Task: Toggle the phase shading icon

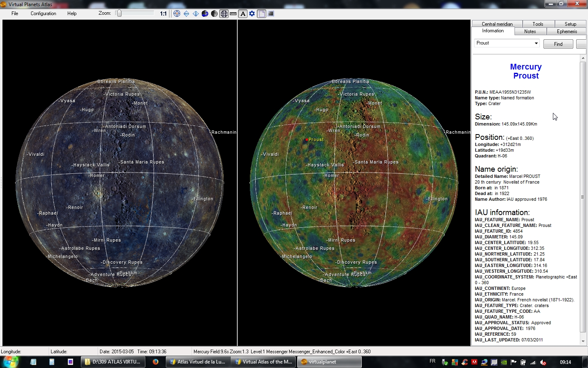Action: coord(214,13)
